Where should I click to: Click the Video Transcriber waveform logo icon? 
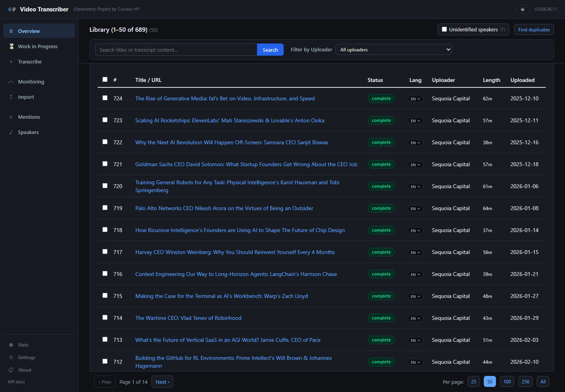point(12,9)
